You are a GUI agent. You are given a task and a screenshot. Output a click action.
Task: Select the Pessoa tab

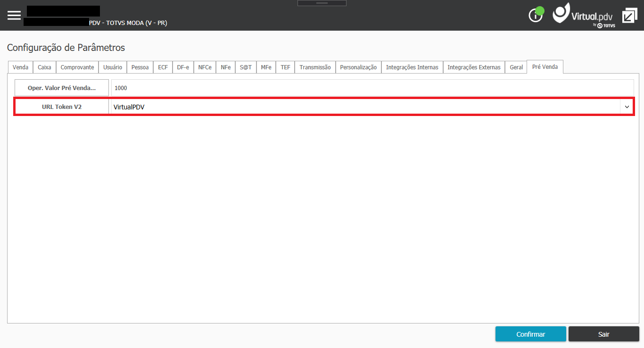140,67
